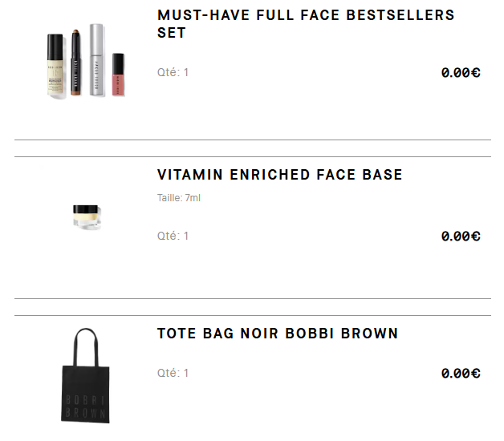The height and width of the screenshot is (441, 504).
Task: Select the quantity label of bestsellers set
Action: pos(173,72)
